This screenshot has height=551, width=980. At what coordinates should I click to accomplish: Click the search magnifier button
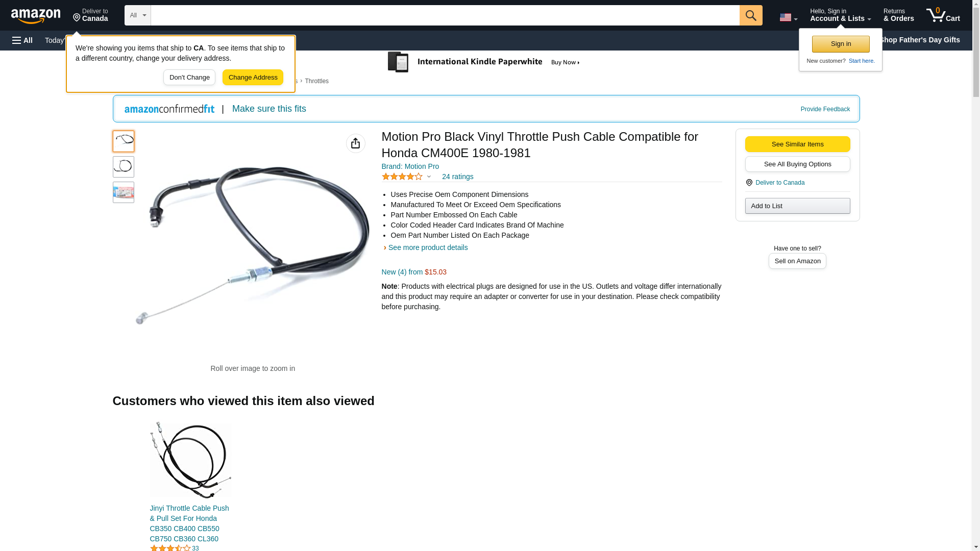click(x=751, y=15)
